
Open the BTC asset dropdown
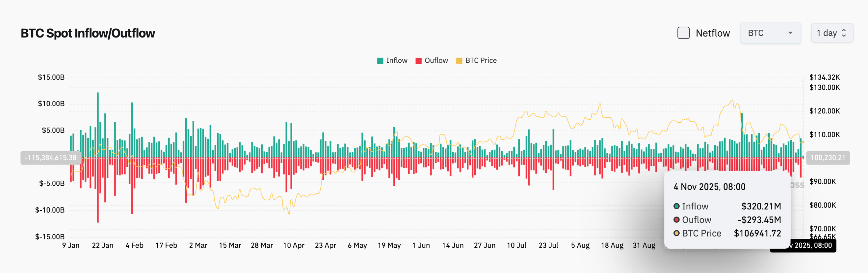(770, 33)
